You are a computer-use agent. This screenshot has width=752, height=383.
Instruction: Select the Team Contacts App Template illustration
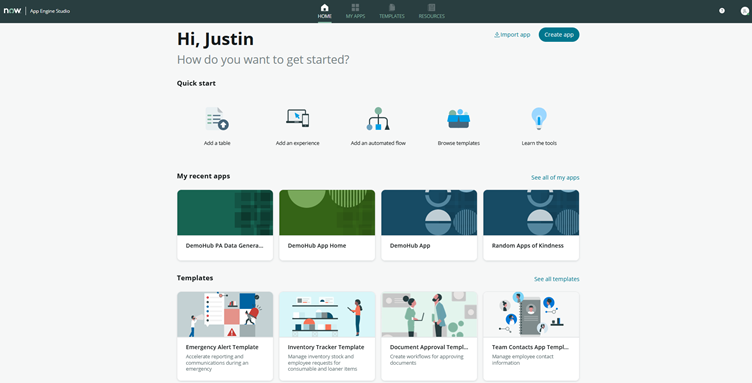pyautogui.click(x=531, y=314)
